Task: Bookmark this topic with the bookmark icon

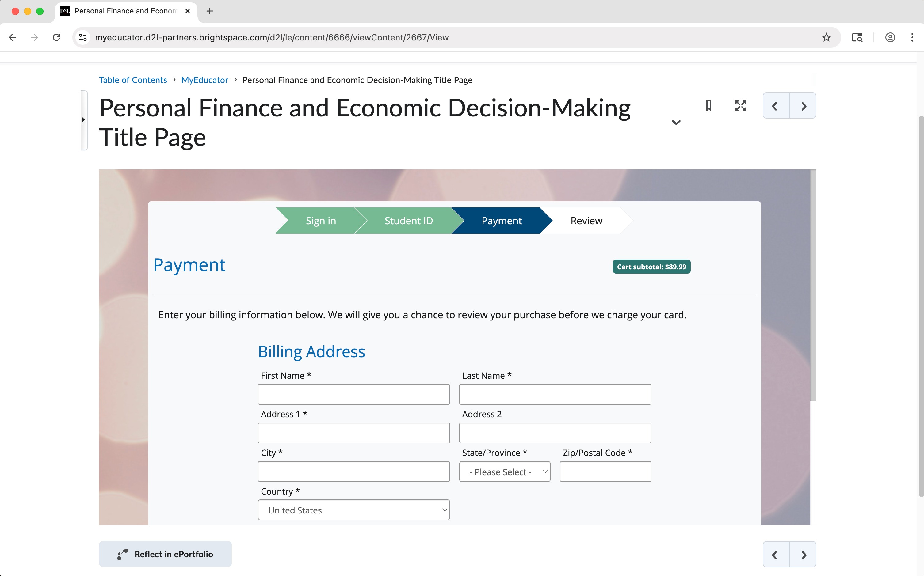Action: coord(708,105)
